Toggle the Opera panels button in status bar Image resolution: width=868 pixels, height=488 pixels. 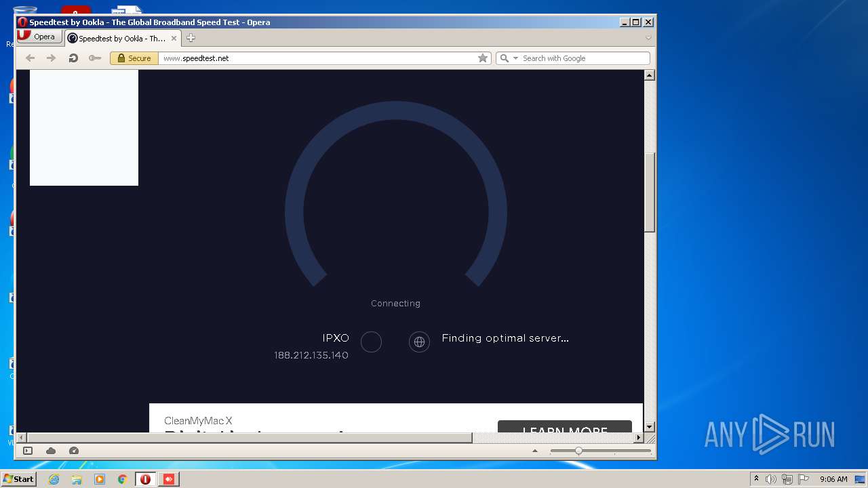[28, 451]
